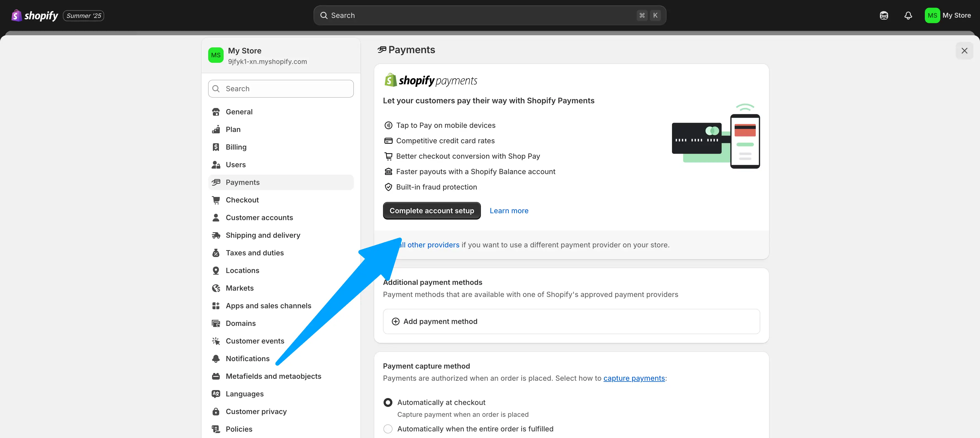The image size is (980, 438).
Task: Click the Users icon in sidebar
Action: point(216,165)
